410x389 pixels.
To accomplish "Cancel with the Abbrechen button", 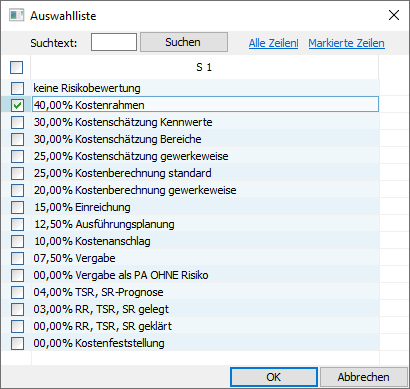I will [x=364, y=377].
